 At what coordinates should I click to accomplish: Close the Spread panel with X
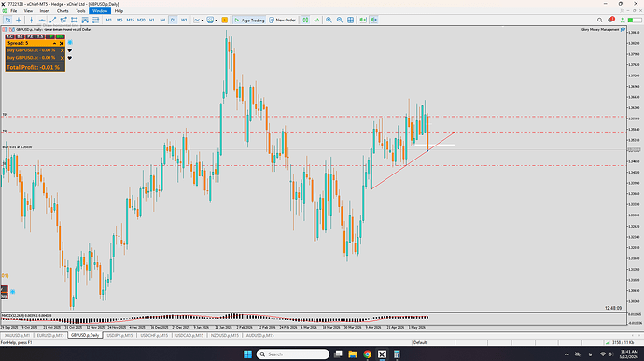pos(62,43)
